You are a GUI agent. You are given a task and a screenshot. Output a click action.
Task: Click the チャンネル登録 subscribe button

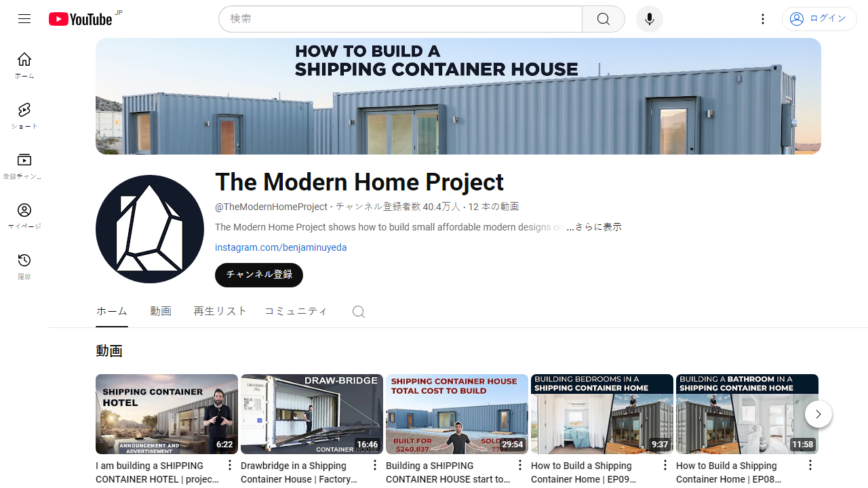[x=259, y=275]
